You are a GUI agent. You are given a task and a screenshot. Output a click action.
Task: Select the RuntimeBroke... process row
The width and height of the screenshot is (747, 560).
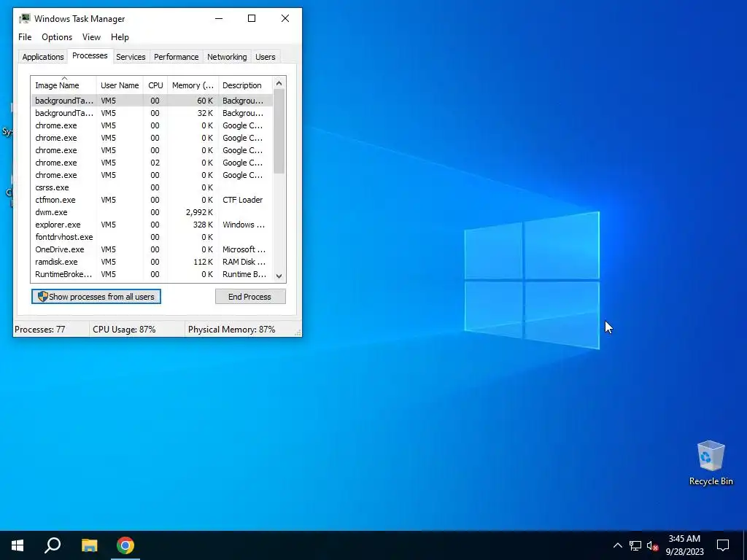152,274
